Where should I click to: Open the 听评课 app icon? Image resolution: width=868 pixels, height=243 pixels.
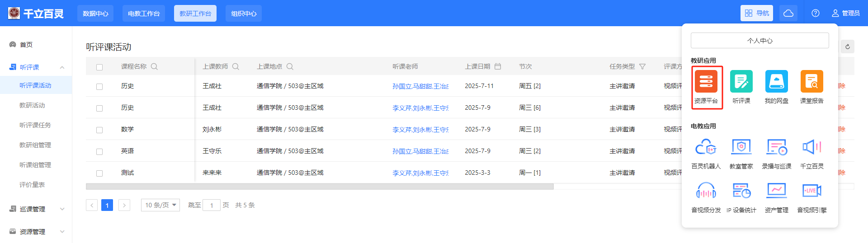click(741, 82)
